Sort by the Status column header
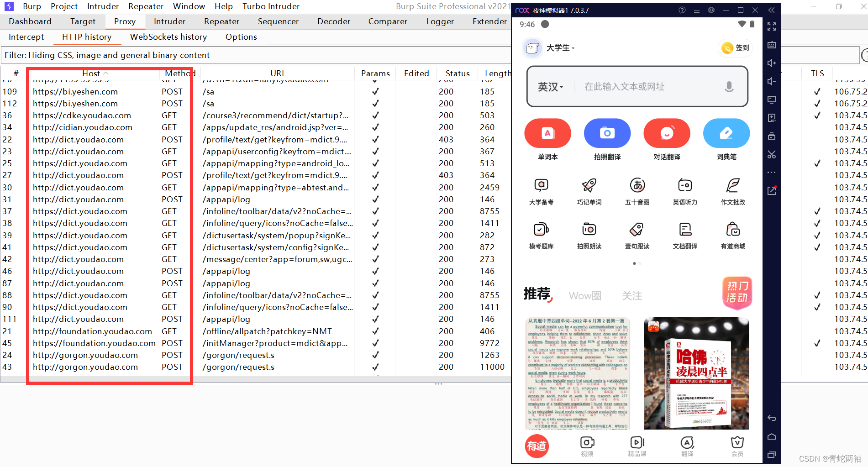 pyautogui.click(x=458, y=73)
